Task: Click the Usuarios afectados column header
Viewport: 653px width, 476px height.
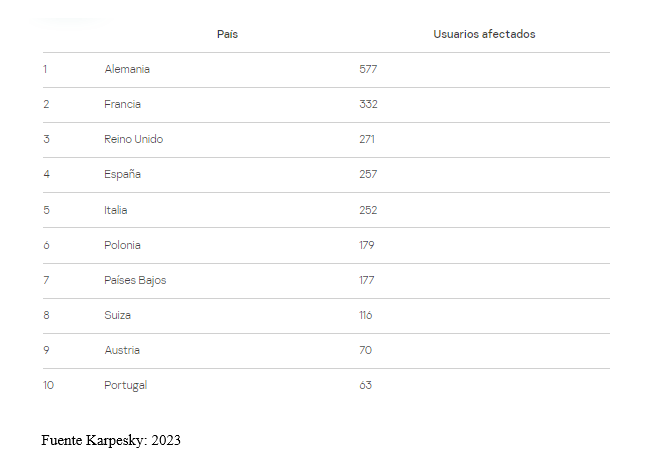Action: (484, 34)
